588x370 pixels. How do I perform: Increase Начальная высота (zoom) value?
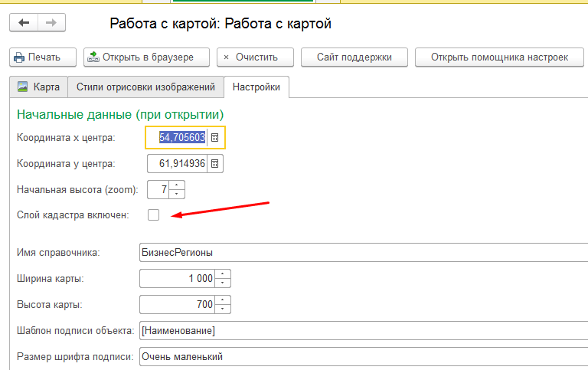pyautogui.click(x=177, y=185)
